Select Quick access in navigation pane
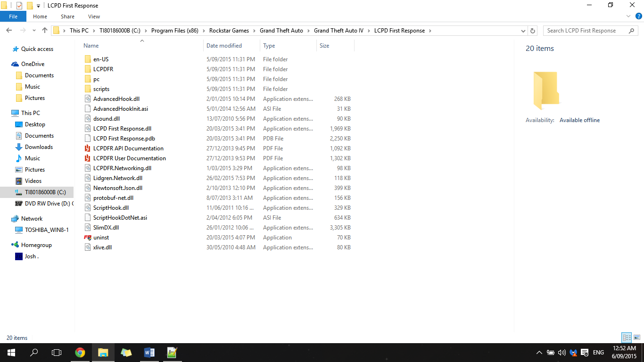The height and width of the screenshot is (362, 644). pos(37,49)
